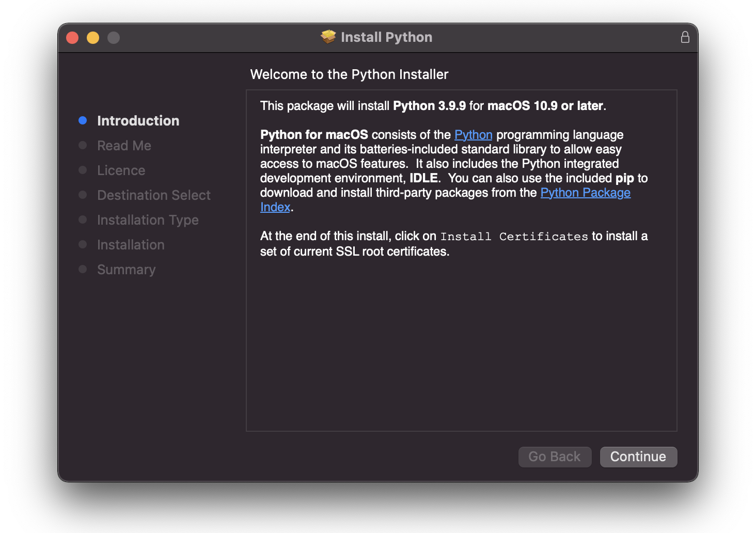Select the Introduction step in sidebar
This screenshot has width=756, height=533.
tap(138, 121)
